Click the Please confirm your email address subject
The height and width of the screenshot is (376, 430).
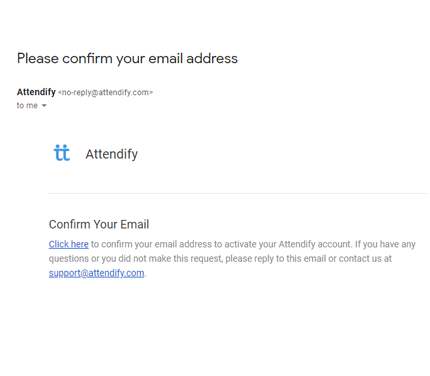point(127,59)
